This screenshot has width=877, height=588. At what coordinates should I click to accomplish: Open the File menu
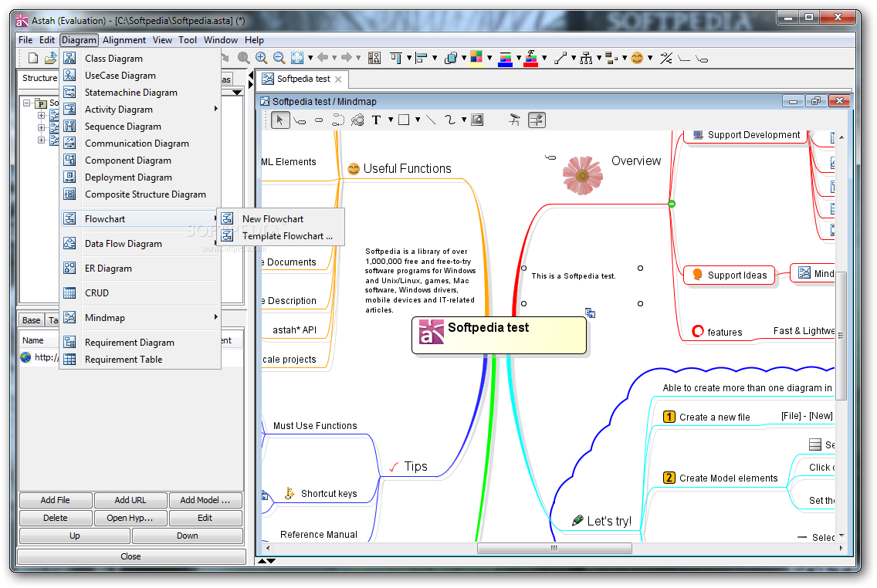click(x=25, y=40)
